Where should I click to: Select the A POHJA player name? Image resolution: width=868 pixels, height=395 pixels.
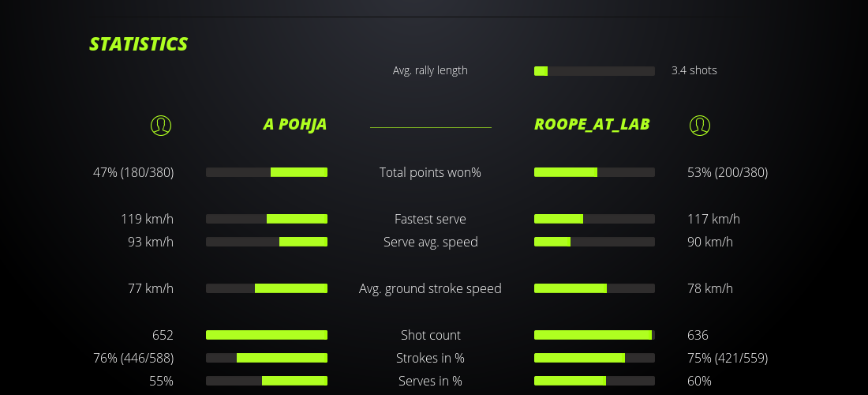coord(294,125)
